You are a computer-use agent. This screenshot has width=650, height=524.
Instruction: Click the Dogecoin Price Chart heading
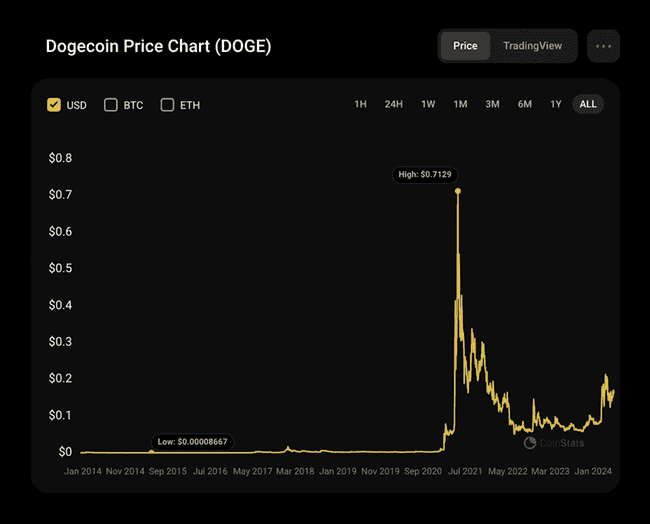[x=158, y=47]
